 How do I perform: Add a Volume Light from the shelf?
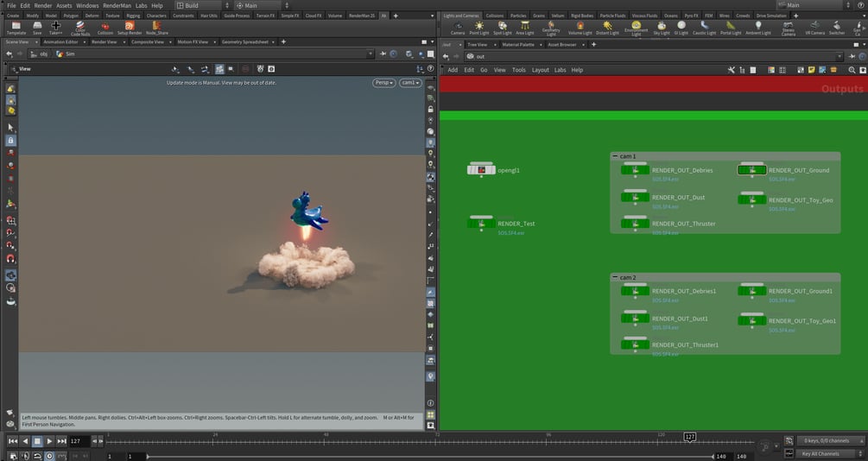coord(580,28)
